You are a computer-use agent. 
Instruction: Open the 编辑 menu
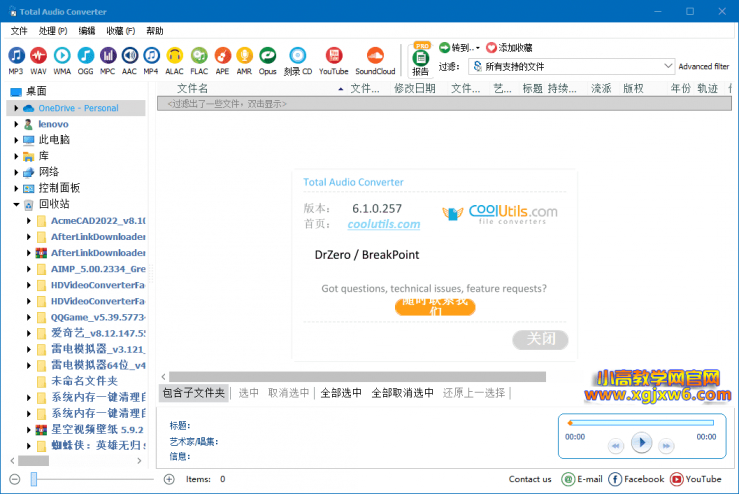87,31
